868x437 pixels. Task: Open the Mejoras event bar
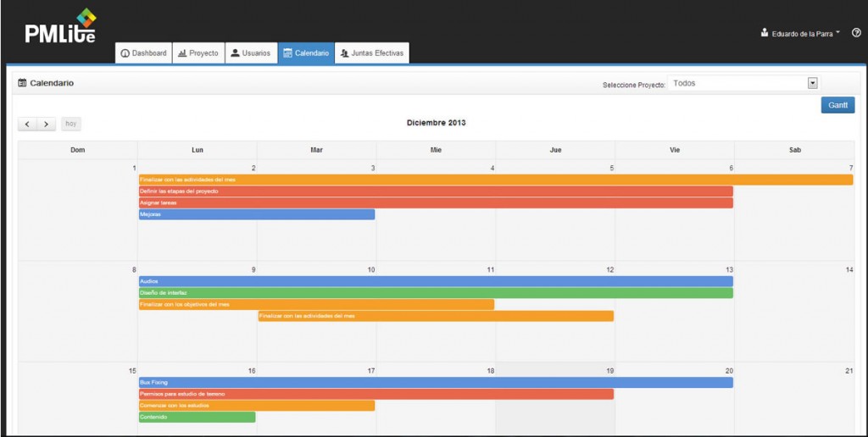256,214
